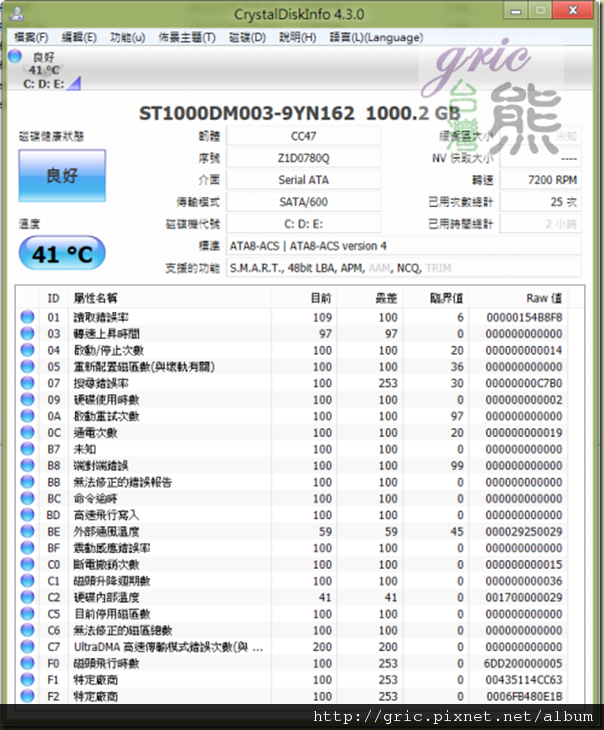Click the 良好 health status button
Screen dimensions: 604x730
(62, 176)
